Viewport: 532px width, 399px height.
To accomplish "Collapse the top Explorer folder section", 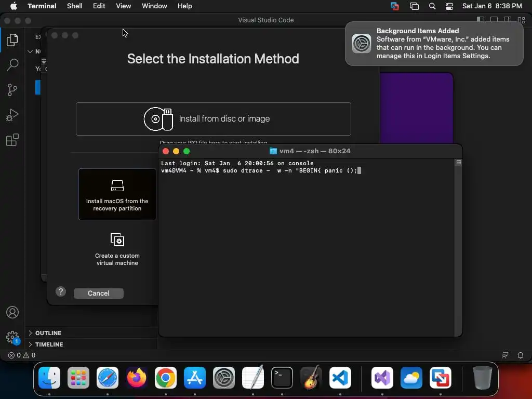I will (x=30, y=51).
